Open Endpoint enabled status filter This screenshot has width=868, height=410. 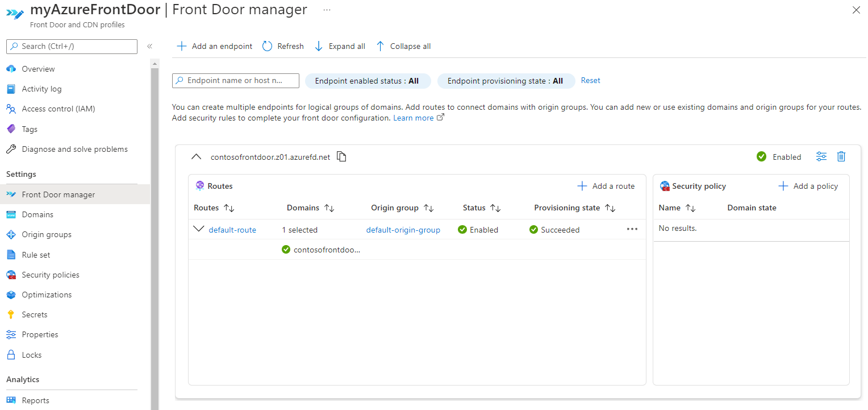(x=367, y=81)
